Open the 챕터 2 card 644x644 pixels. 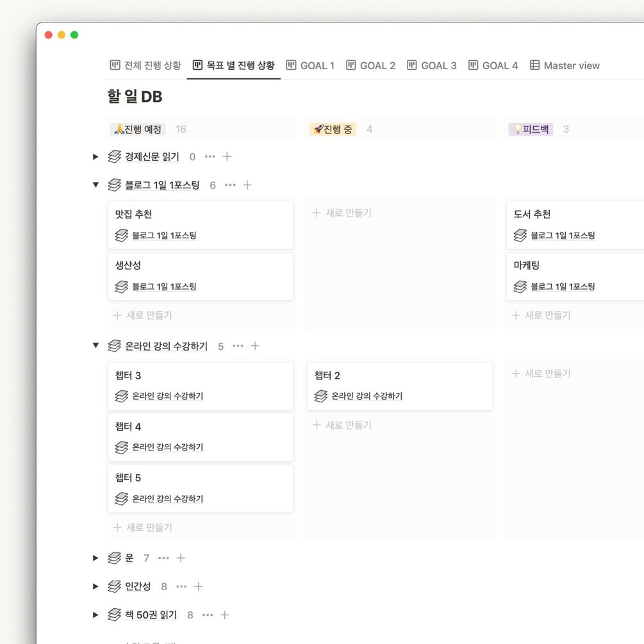point(400,386)
